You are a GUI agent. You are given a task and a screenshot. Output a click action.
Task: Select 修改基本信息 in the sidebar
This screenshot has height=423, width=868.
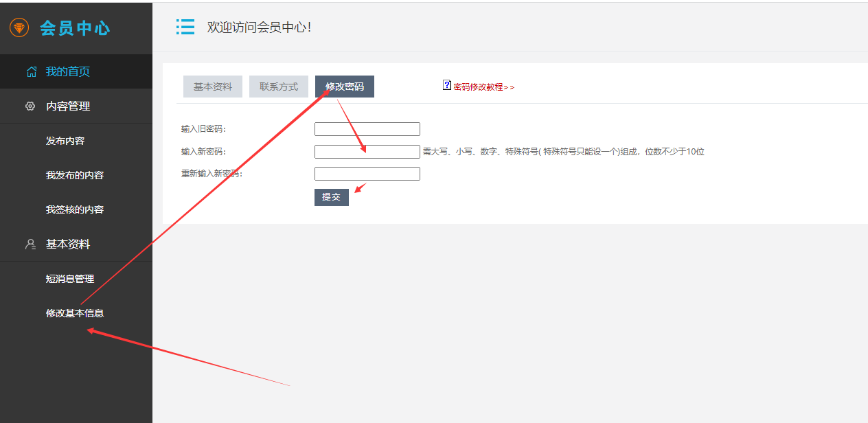tap(74, 313)
